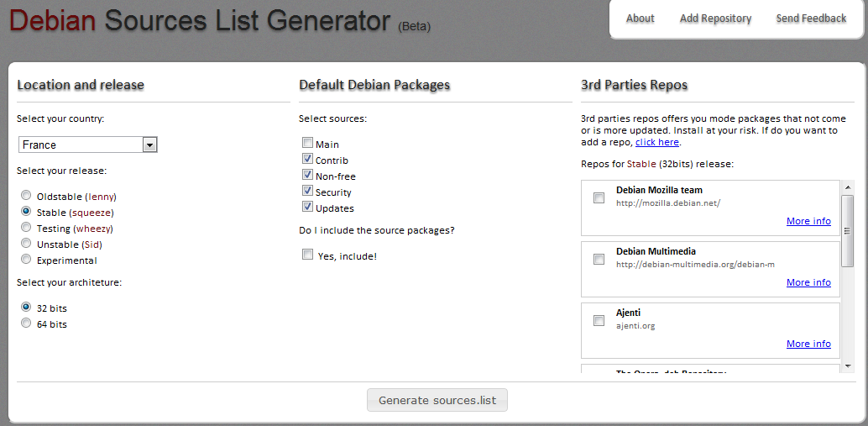
Task: Choose 64 bits architecture
Action: tap(26, 323)
